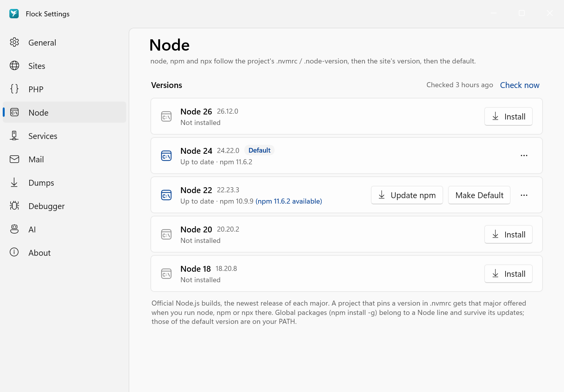Click version number 26.12.0

227,111
